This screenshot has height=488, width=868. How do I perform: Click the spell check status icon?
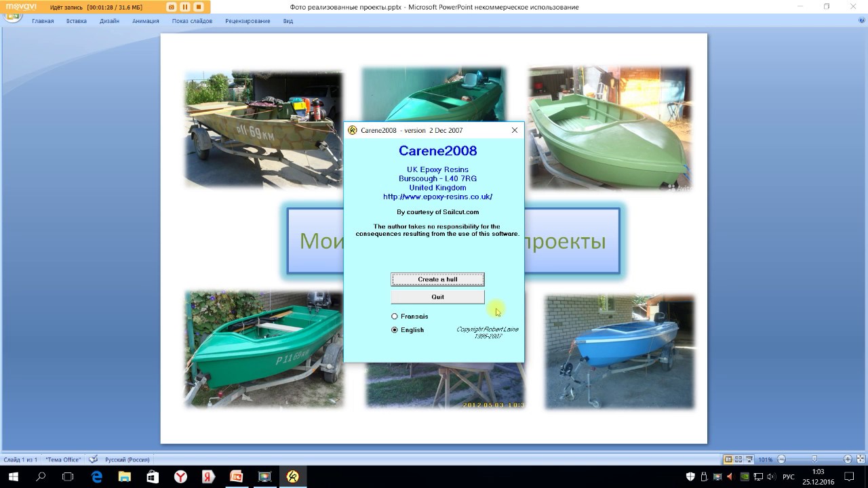click(93, 460)
